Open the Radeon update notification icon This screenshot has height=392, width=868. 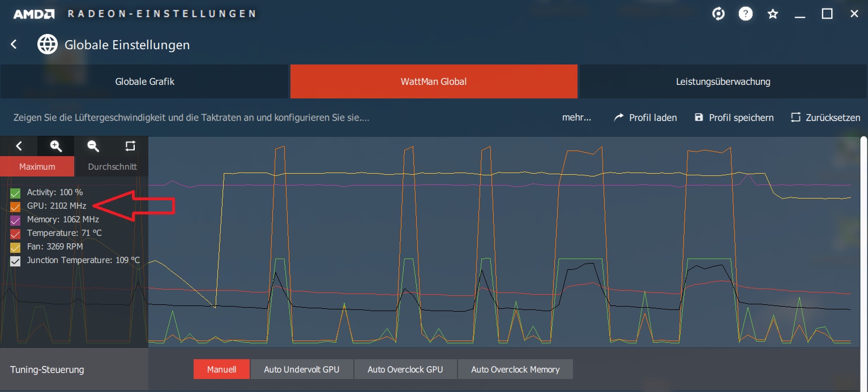[719, 14]
